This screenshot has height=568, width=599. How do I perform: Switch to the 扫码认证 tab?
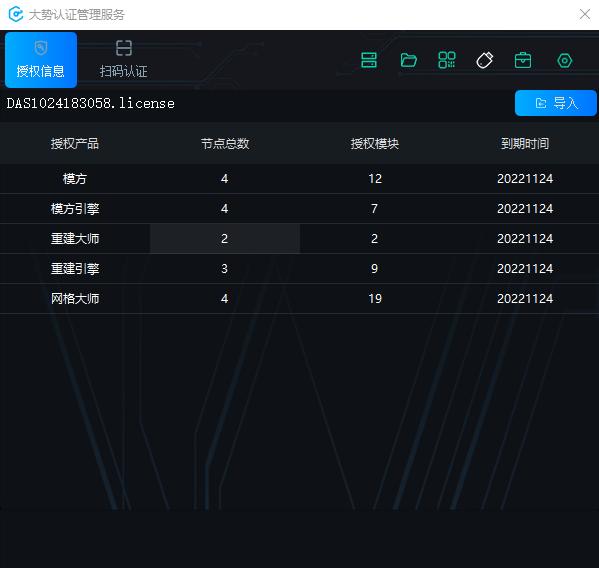point(123,60)
